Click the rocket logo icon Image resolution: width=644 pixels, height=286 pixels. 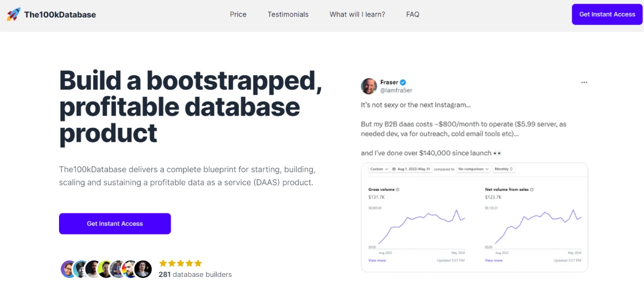(14, 15)
